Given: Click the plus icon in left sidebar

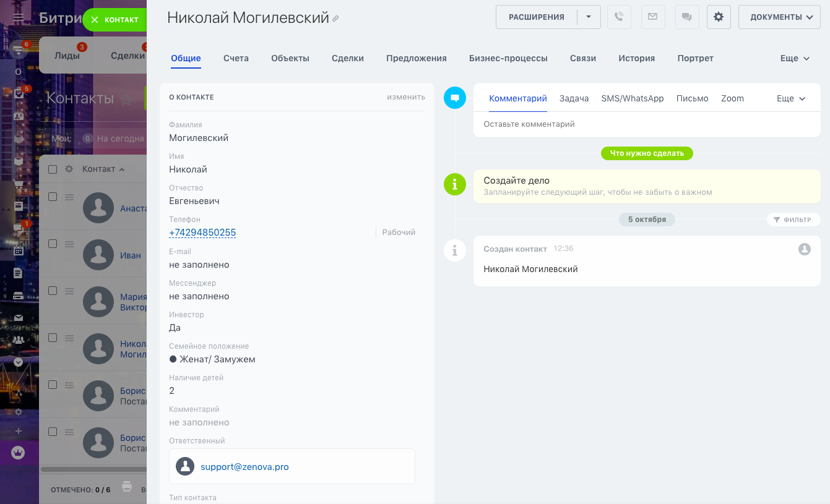Looking at the screenshot, I should (x=19, y=431).
